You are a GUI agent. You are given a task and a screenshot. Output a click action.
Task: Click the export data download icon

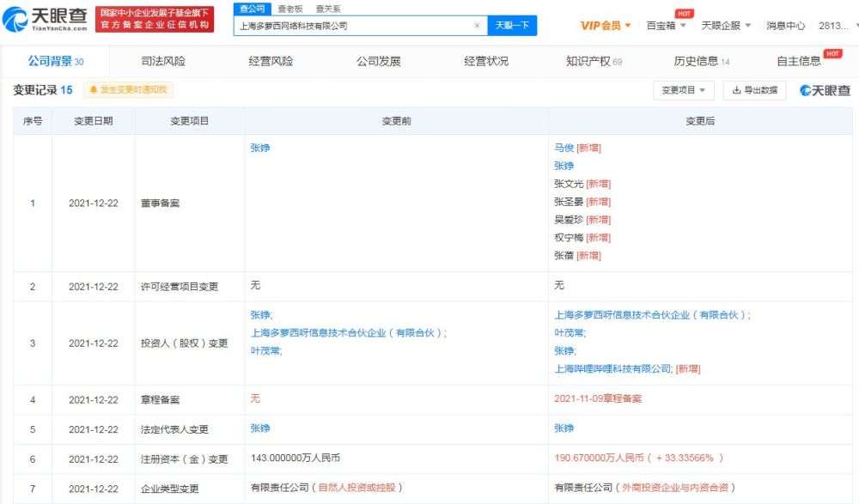(736, 90)
